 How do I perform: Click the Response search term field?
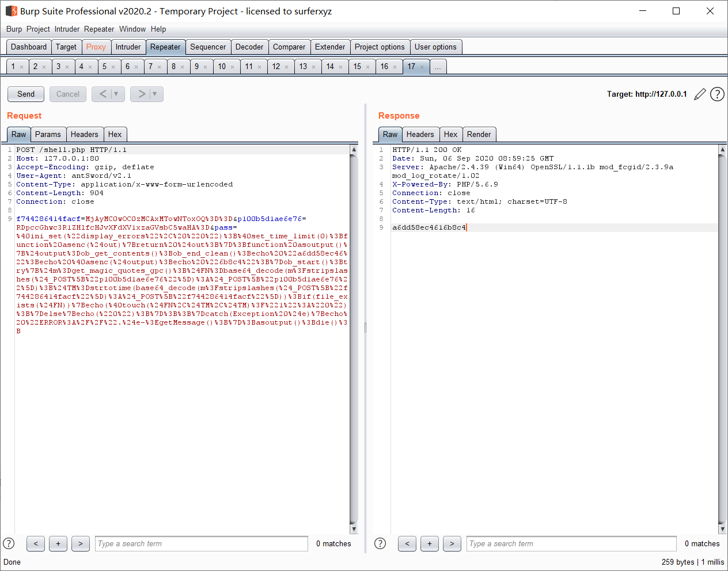(x=571, y=543)
